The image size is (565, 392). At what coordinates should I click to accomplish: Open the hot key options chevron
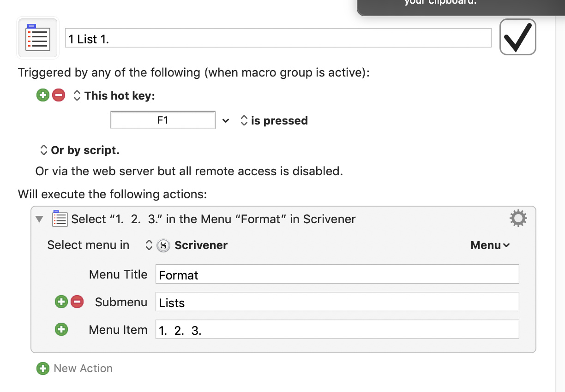[225, 121]
